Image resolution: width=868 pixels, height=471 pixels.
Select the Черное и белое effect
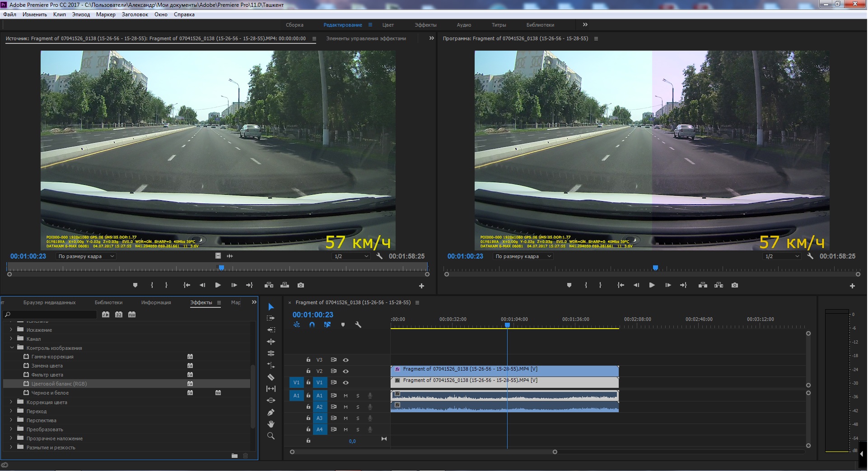click(50, 393)
